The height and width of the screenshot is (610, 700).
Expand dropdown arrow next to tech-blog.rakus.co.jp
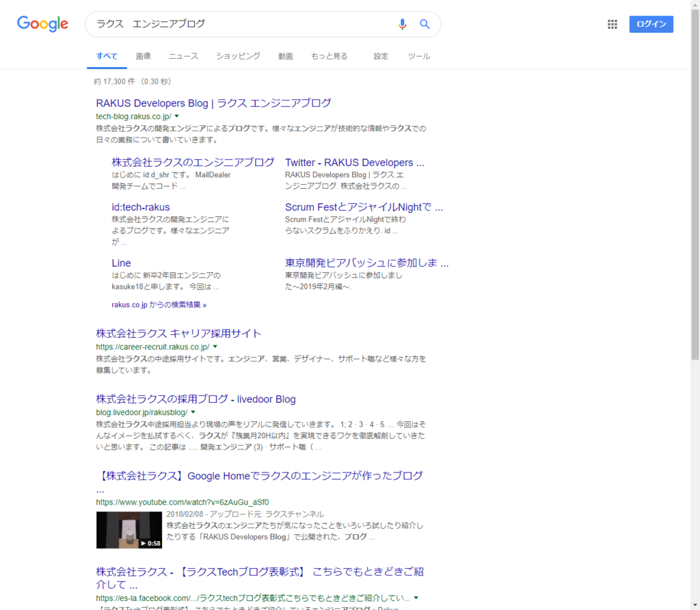pyautogui.click(x=177, y=116)
